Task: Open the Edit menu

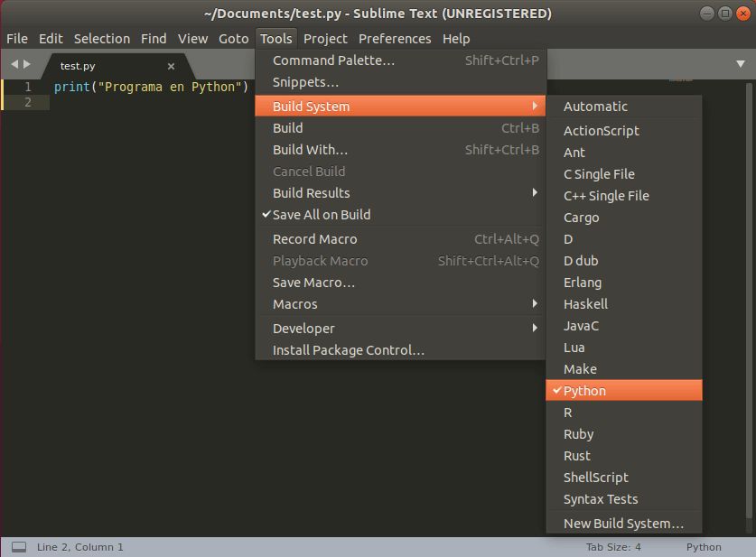Action: 51,39
